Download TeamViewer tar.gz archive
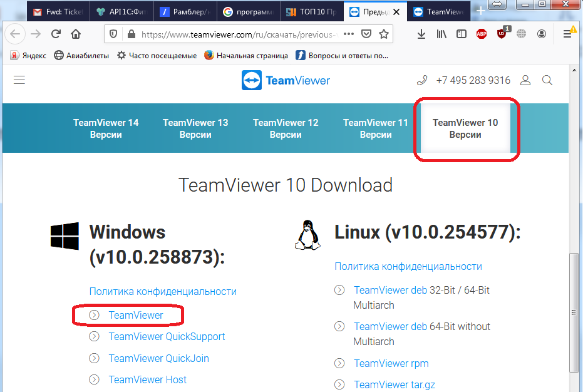This screenshot has width=583, height=392. 394,384
